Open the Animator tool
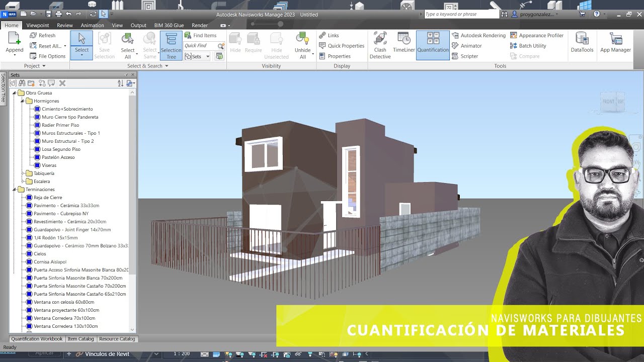This screenshot has height=362, width=644. (467, 46)
